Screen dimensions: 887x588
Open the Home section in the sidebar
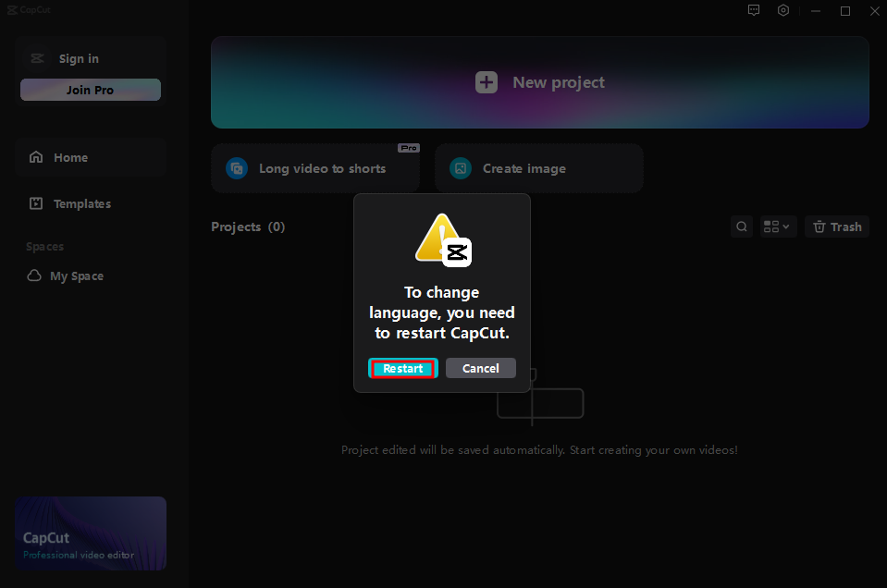[91, 157]
